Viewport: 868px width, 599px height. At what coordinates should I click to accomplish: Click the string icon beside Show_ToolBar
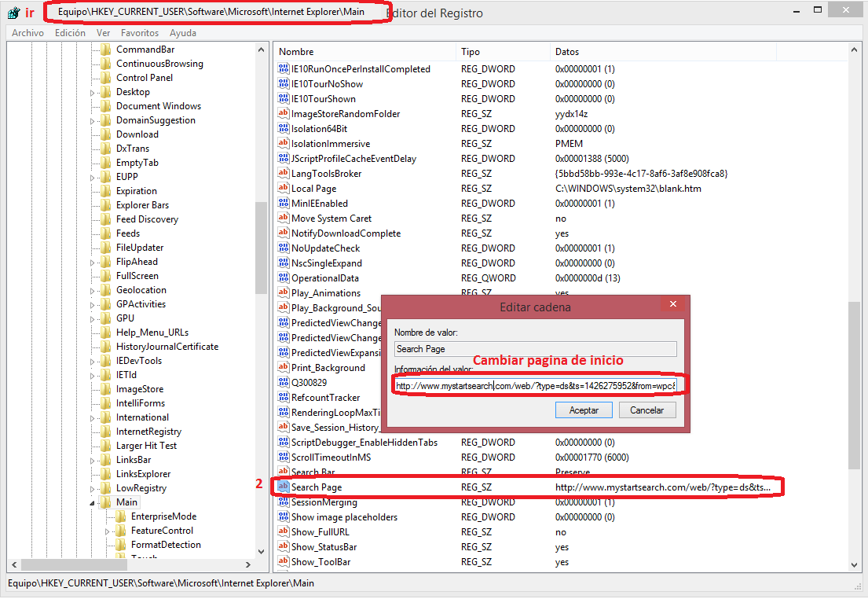coord(284,562)
